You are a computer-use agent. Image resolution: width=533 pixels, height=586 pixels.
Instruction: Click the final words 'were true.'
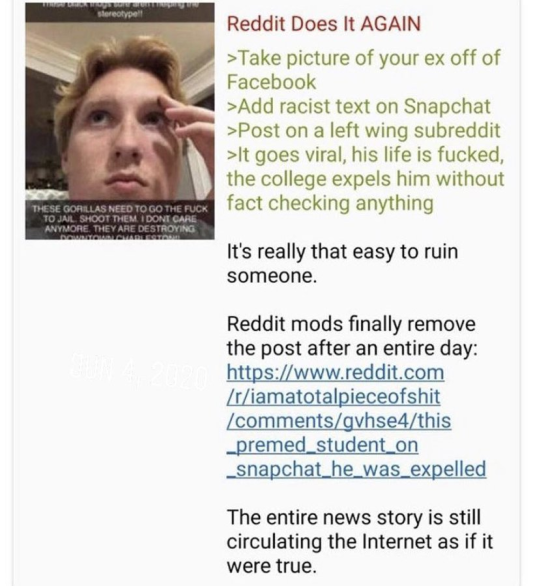pos(272,566)
